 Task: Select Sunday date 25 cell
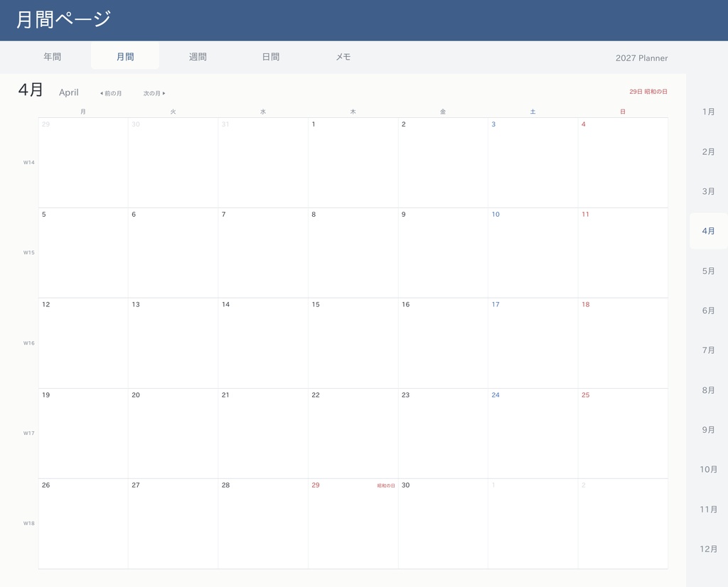(x=623, y=433)
